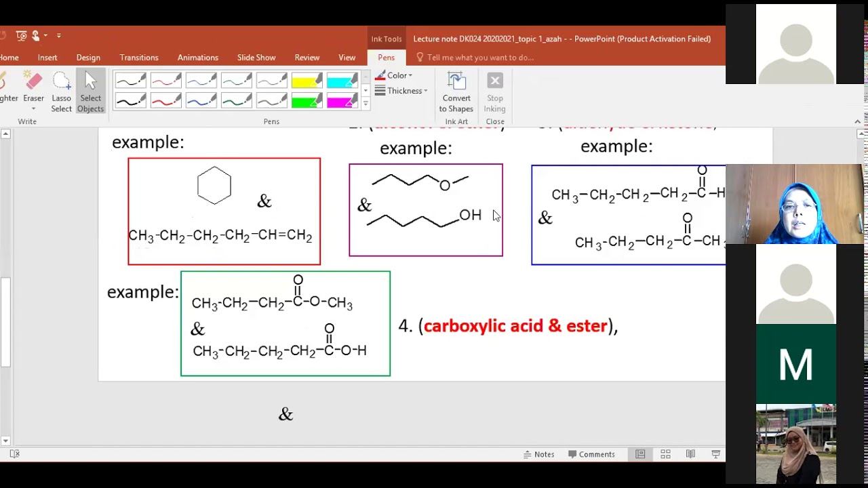868x488 pixels.
Task: Choose the gray pen in bottom row
Action: pos(272,100)
